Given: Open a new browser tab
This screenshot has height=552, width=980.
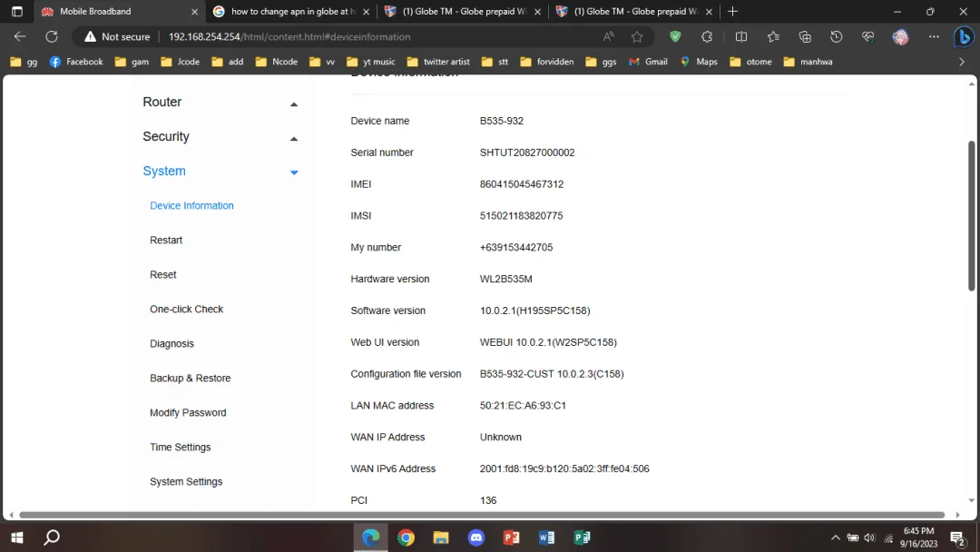Looking at the screenshot, I should click(x=732, y=11).
